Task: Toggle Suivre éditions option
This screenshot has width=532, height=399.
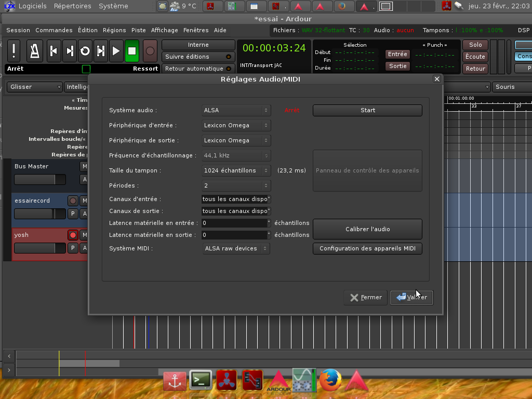Action: [x=197, y=57]
